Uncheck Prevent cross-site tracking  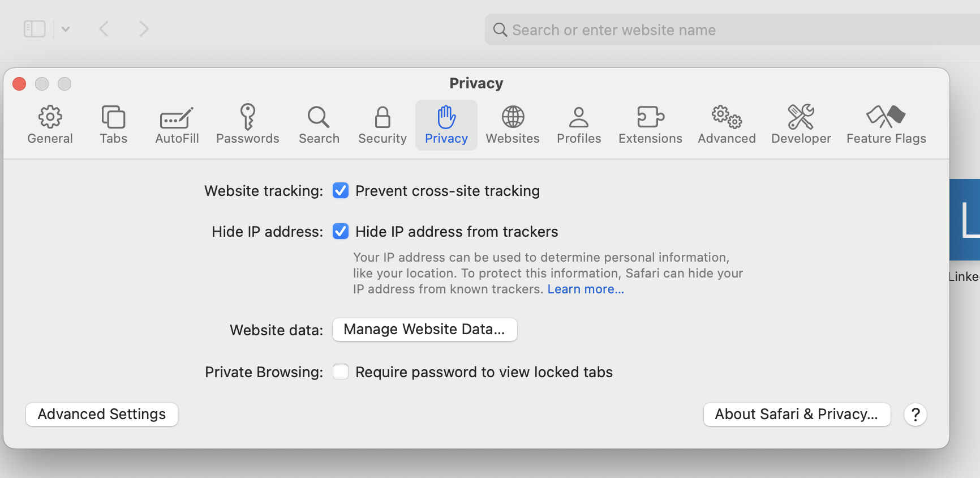click(341, 191)
